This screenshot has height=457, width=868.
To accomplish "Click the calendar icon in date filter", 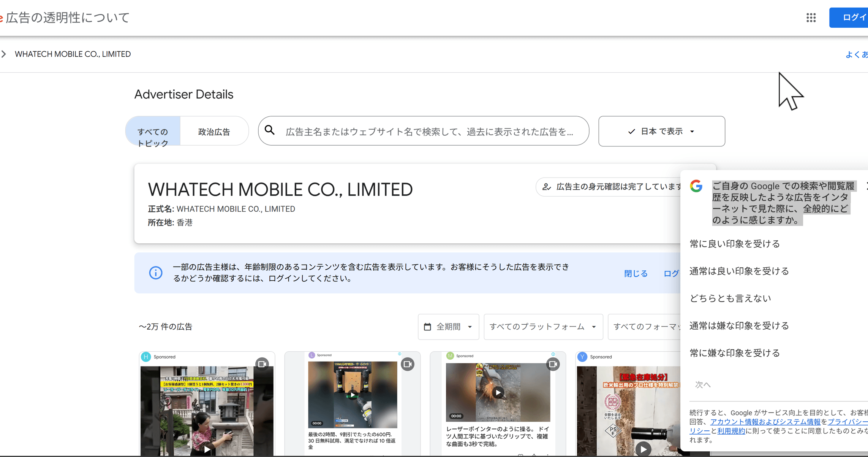I will click(427, 327).
